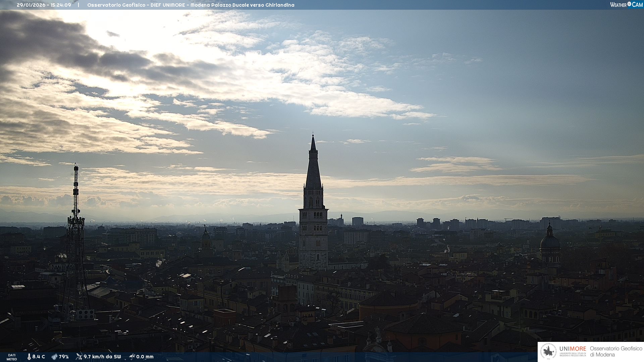The image size is (644, 362).
Task: Click the UNIMORE round crest emblem
Action: 548,352
